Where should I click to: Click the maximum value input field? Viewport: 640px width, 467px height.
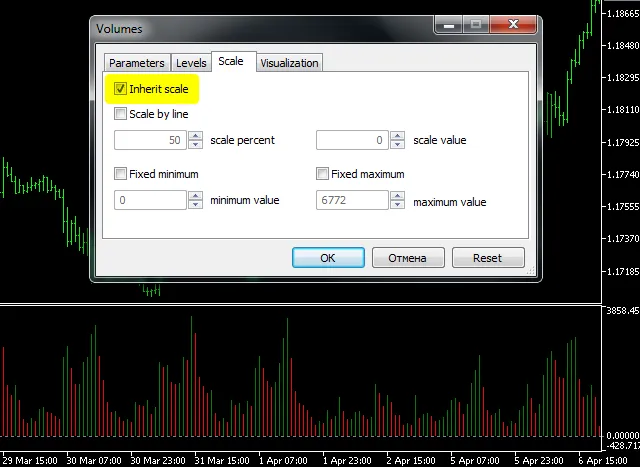click(352, 201)
